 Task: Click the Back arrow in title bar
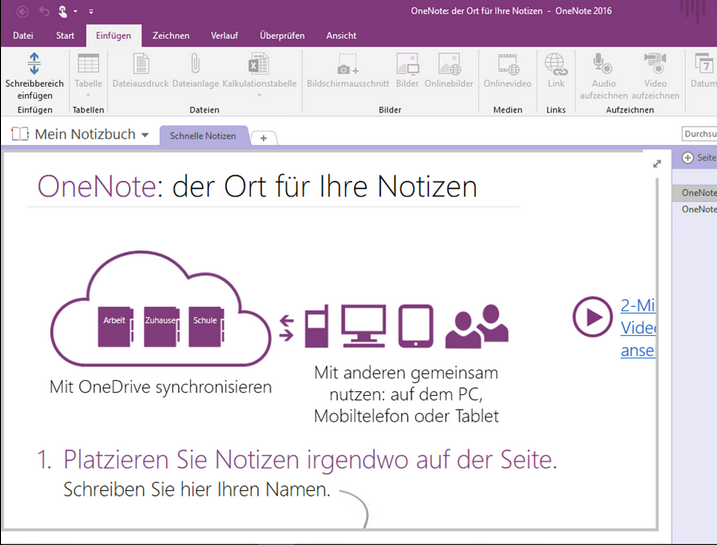point(22,11)
